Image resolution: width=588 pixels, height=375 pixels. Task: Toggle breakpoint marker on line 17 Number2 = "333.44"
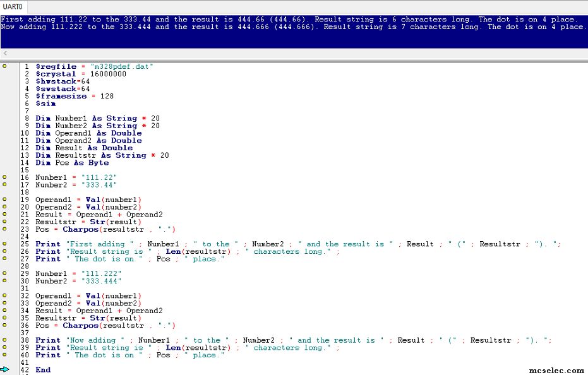(5, 184)
